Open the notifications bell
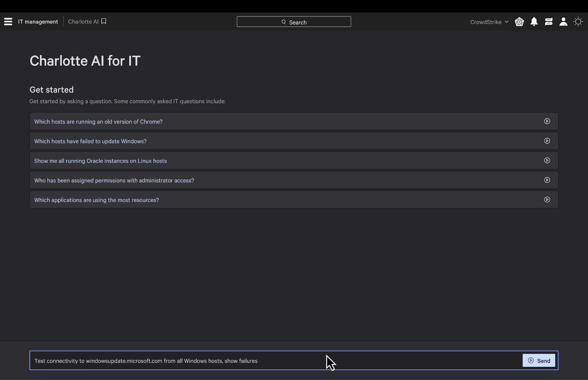 point(534,22)
